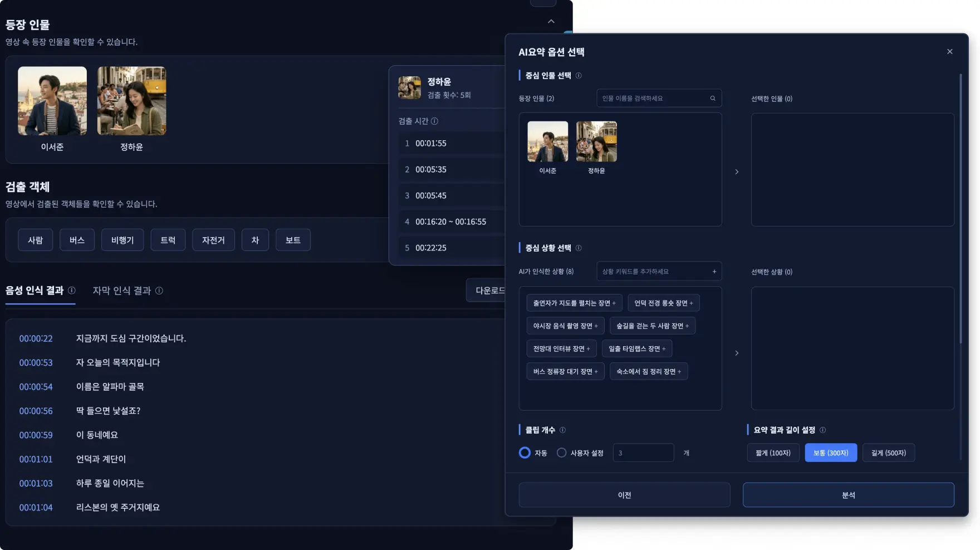Choose the 보통 (300자) summary length
This screenshot has width=980, height=550.
point(831,453)
